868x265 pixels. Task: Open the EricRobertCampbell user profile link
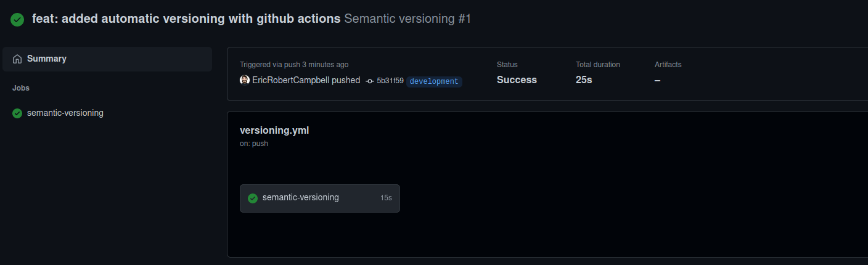[291, 80]
